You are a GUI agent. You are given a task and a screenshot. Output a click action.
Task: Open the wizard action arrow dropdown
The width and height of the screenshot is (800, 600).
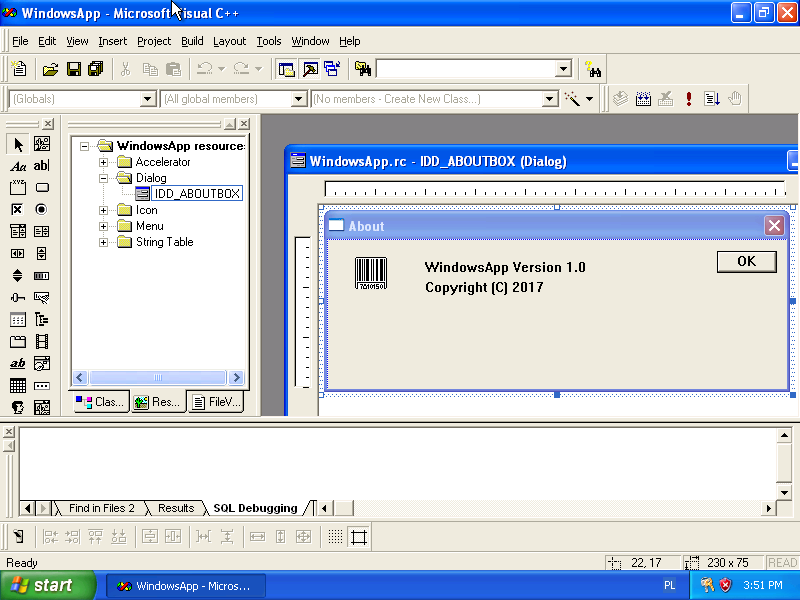click(590, 98)
